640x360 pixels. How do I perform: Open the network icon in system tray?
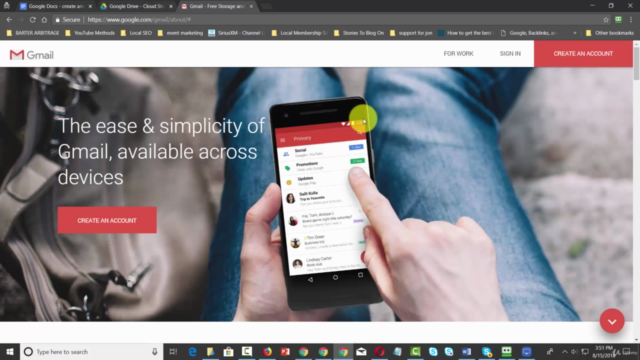[585, 351]
